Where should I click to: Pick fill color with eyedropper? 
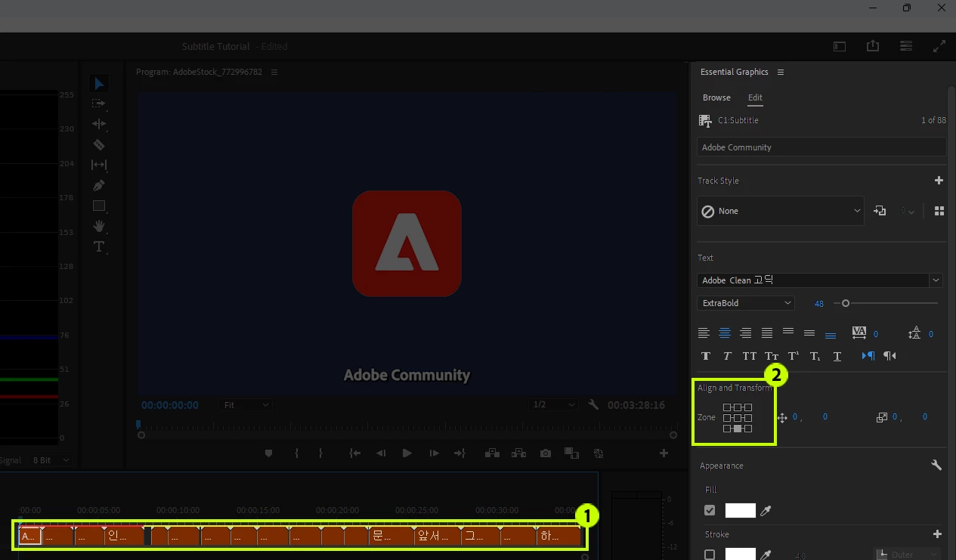point(766,511)
